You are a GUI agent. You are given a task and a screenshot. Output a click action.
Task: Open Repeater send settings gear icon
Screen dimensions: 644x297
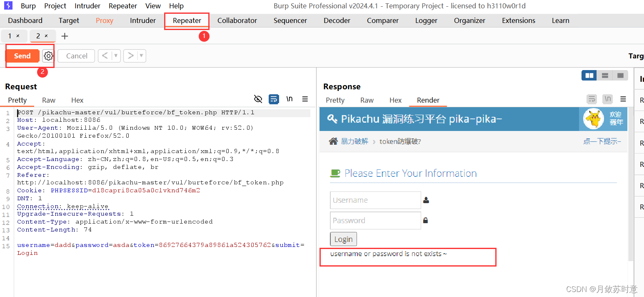(48, 56)
